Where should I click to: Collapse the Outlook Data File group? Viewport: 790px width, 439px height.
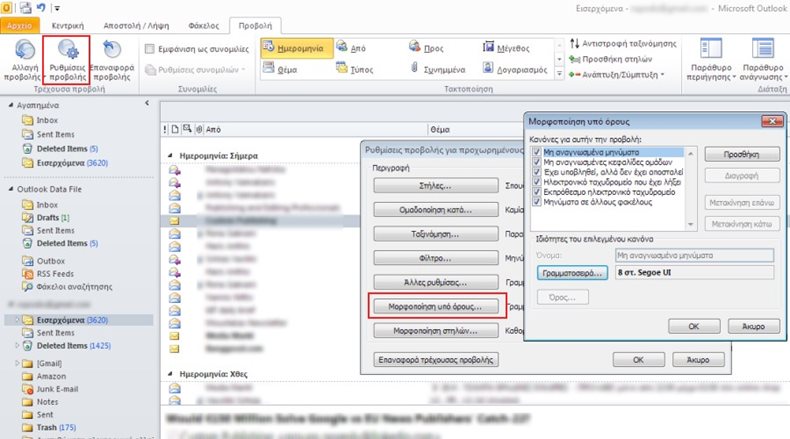[11, 189]
